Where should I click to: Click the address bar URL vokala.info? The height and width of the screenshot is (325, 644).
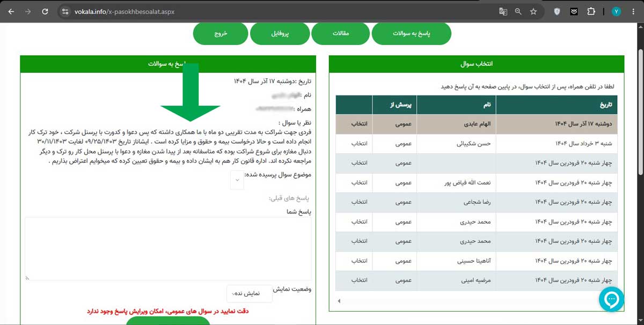click(123, 11)
